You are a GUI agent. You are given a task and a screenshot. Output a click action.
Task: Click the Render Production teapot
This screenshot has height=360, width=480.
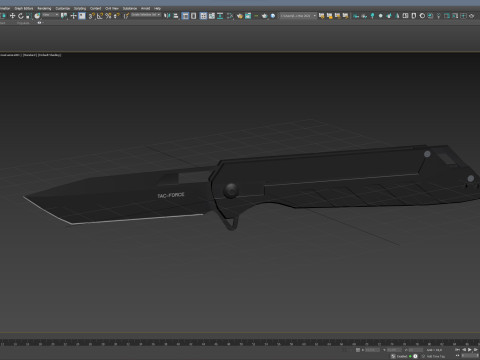[265, 16]
